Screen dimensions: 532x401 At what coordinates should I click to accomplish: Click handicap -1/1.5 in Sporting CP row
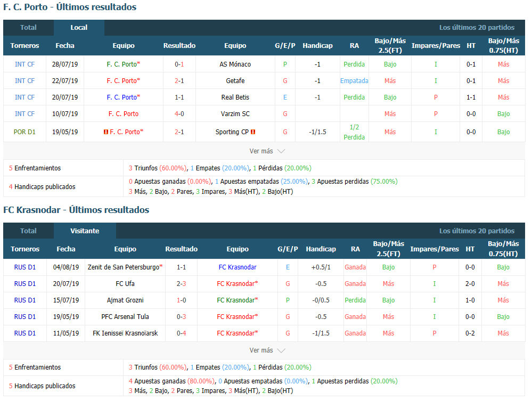click(x=317, y=132)
